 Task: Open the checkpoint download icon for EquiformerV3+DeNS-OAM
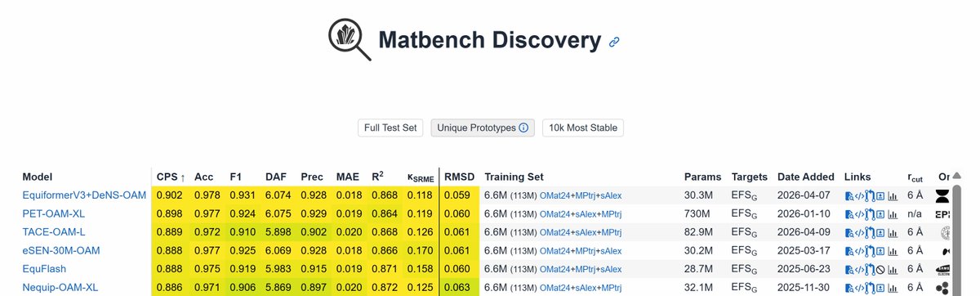(880, 196)
